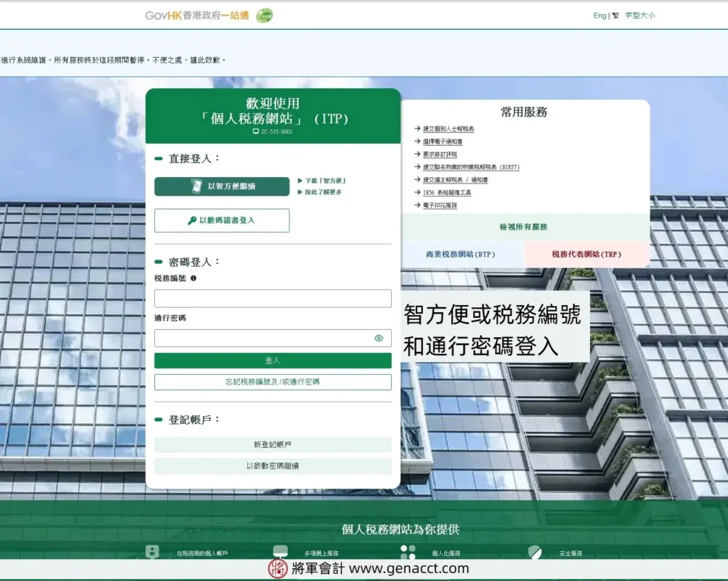Click the 在稅務局的個人帳戶 icon
This screenshot has height=581, width=728.
(152, 552)
